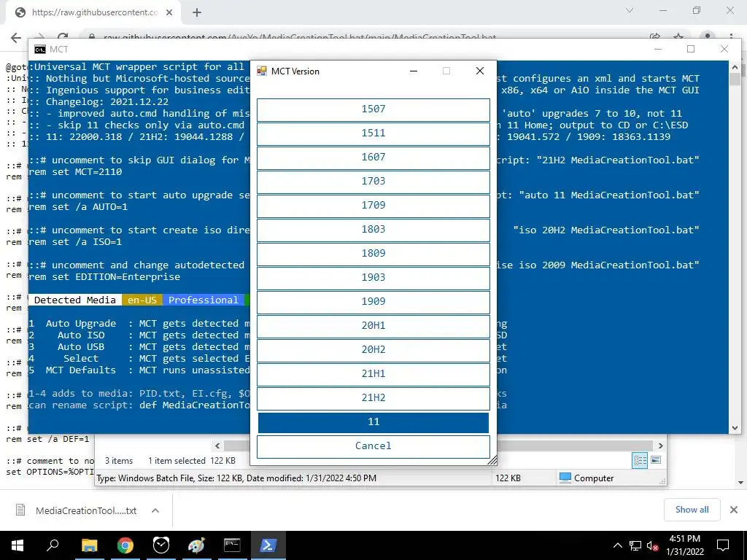Cancel the MCT Version dialog
This screenshot has height=560, width=747.
pyautogui.click(x=373, y=446)
